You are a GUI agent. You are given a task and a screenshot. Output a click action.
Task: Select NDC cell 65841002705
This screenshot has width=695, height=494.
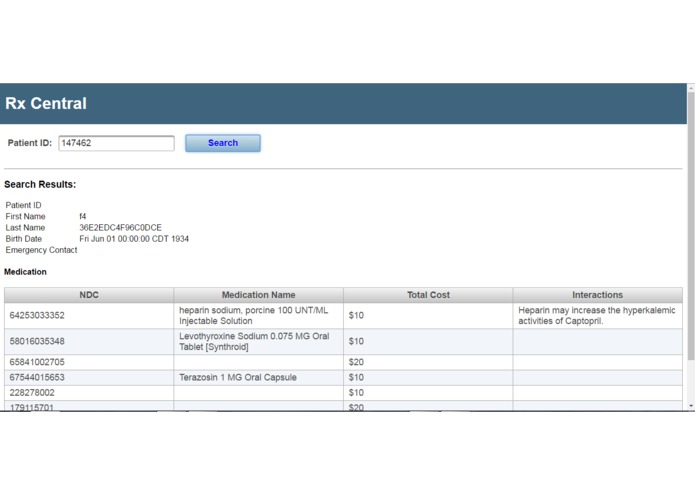pos(89,362)
